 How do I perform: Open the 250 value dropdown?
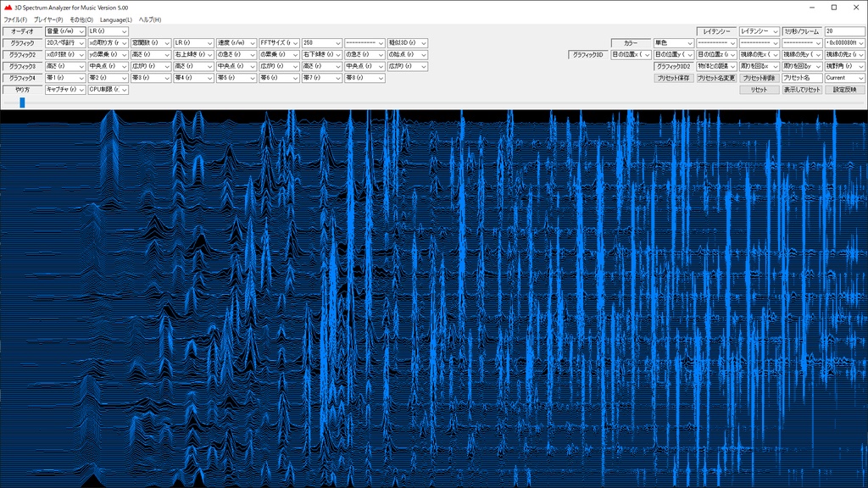point(321,43)
